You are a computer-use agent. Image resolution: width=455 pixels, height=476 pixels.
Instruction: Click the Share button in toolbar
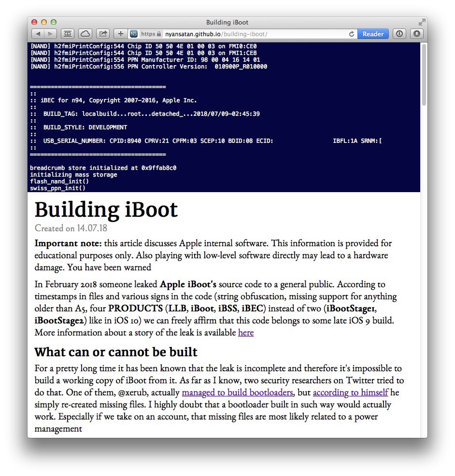click(x=103, y=34)
